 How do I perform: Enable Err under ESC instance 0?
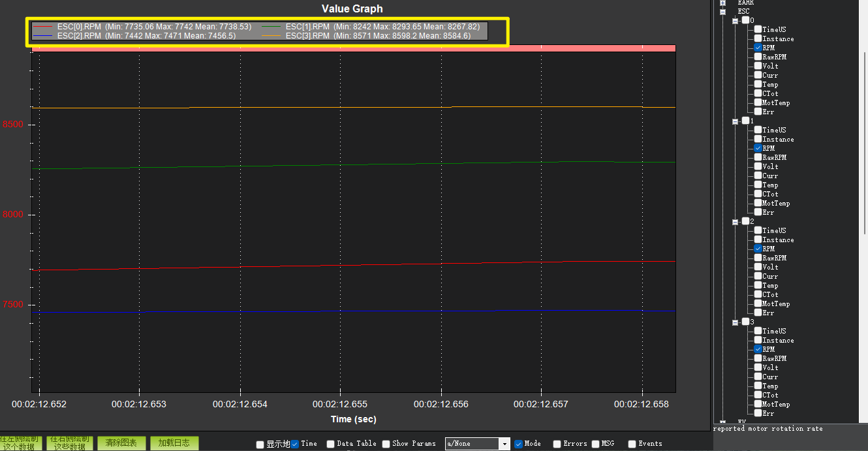(x=758, y=112)
